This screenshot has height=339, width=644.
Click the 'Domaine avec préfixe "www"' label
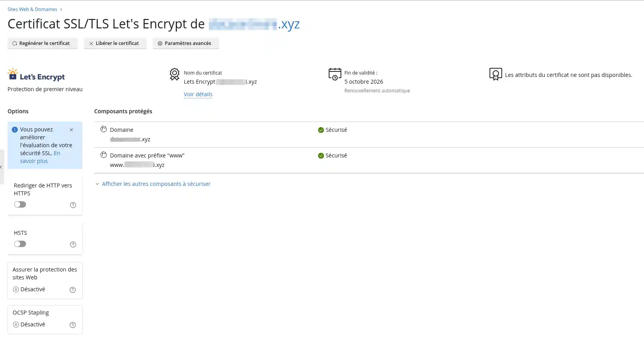tap(147, 155)
